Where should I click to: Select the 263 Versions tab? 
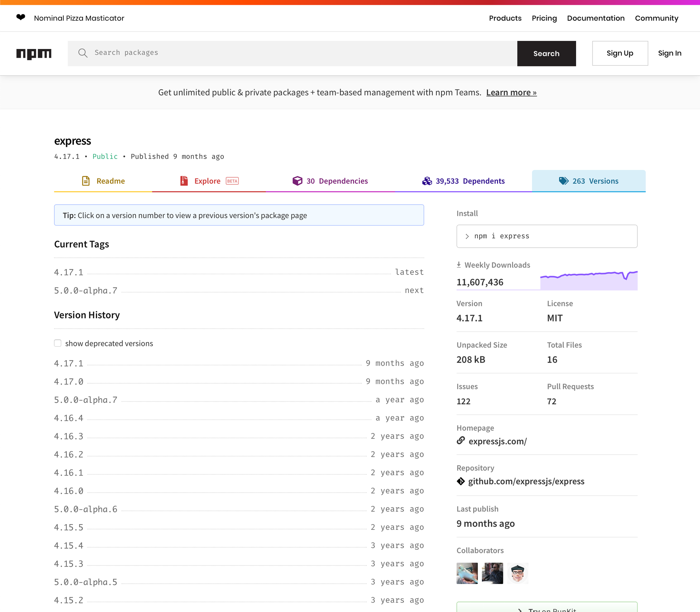(x=589, y=181)
